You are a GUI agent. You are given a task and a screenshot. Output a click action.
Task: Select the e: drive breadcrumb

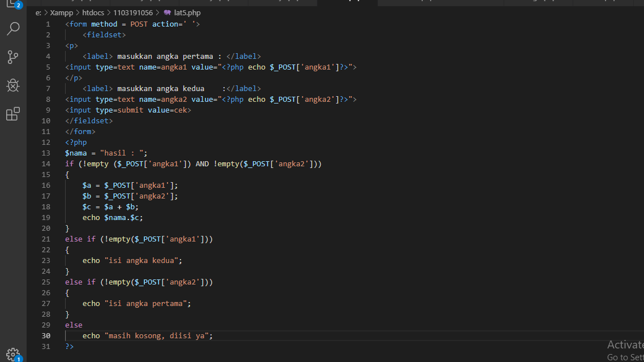[x=38, y=12]
